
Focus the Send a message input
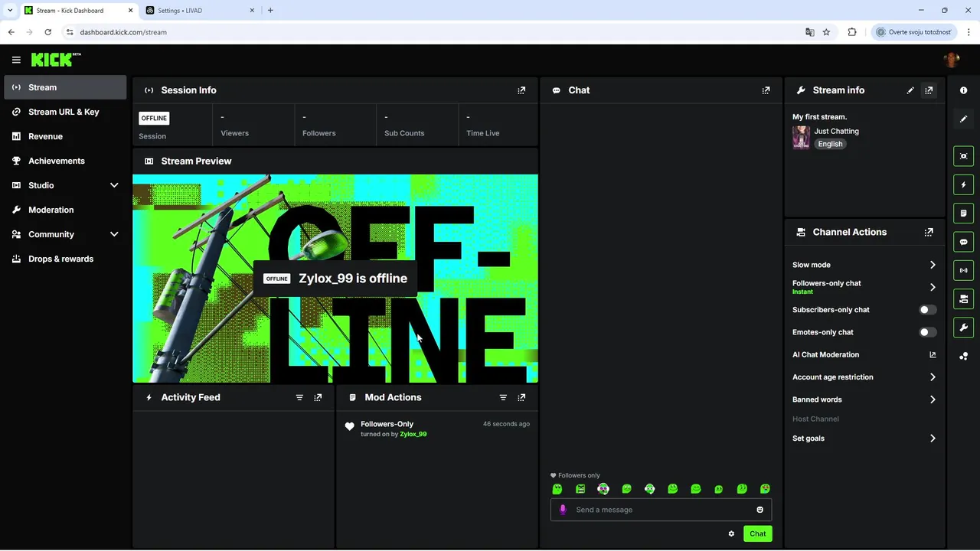tap(662, 510)
